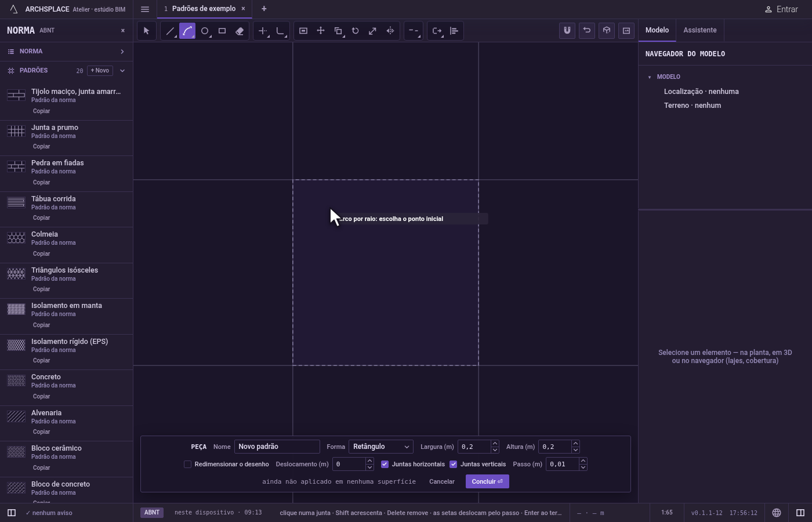This screenshot has width=812, height=522.
Task: Click the globe language icon
Action: tap(777, 513)
